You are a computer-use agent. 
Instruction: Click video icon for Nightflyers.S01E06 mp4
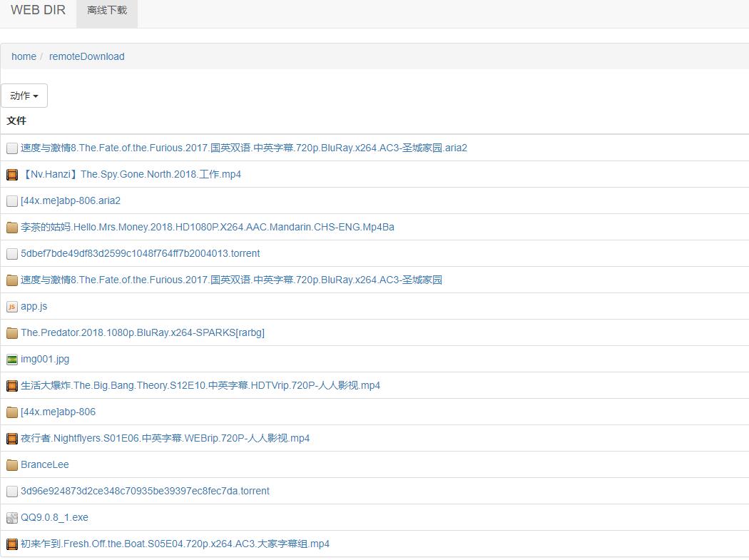12,439
